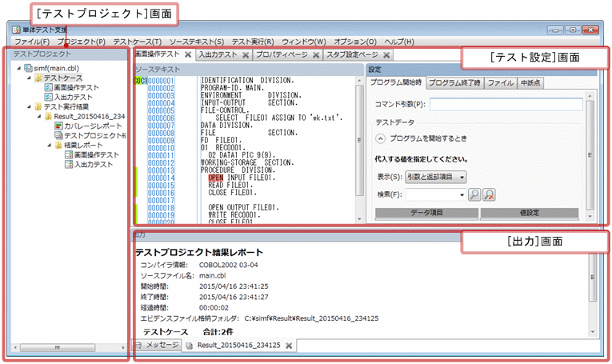
Task: Click the データ項目 column header
Action: 426,213
